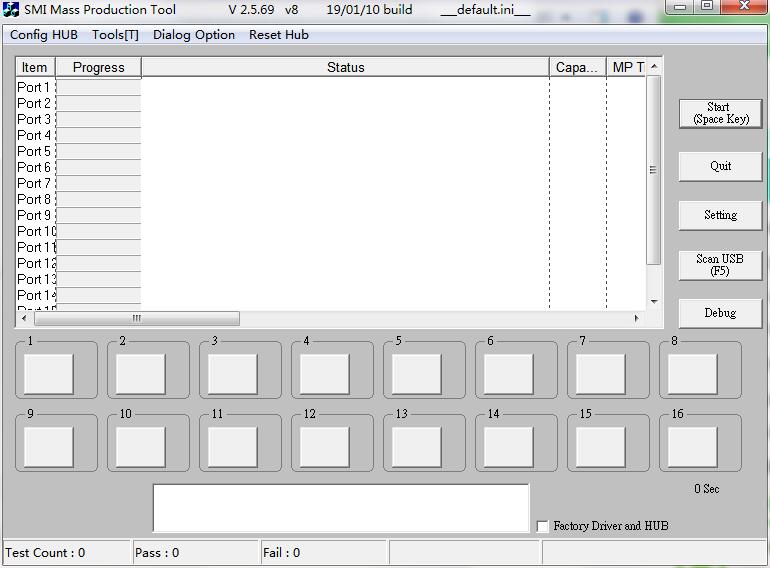Click the Progress column header
Image resolution: width=770 pixels, height=568 pixels.
coord(98,67)
